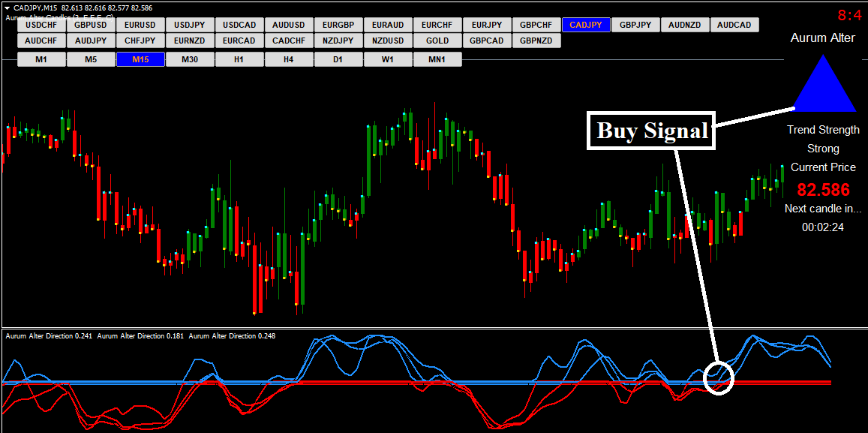Viewport: 868px width, 433px height.
Task: Click the red current price 82.586
Action: click(x=823, y=189)
